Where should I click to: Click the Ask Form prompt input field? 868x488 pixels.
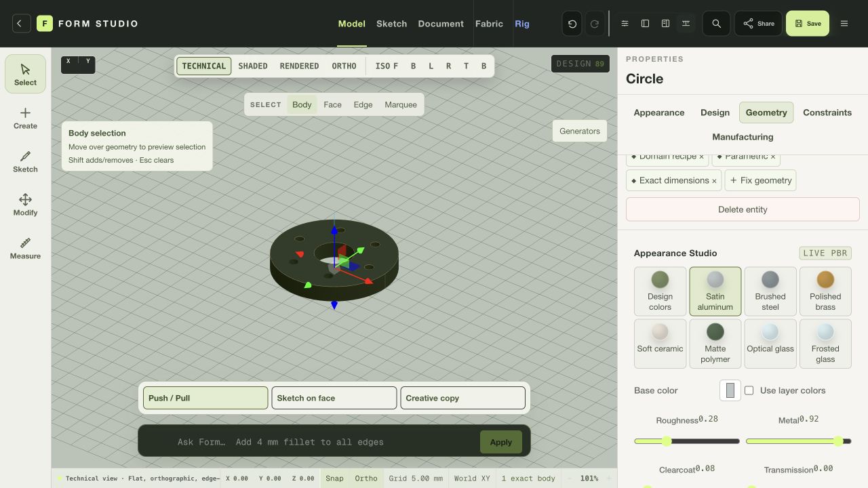coord(325,442)
